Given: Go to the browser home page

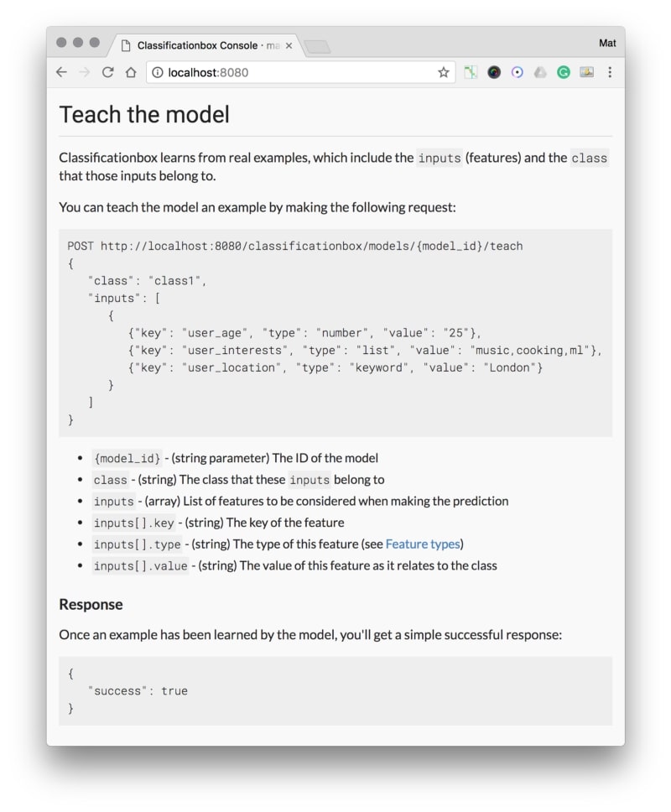Looking at the screenshot, I should point(131,72).
